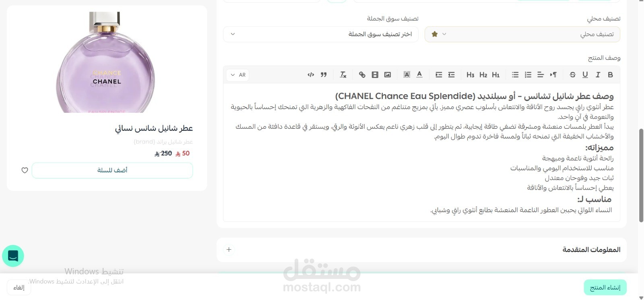Toggle italic formatting in the editor
The height and width of the screenshot is (300, 644).
click(x=598, y=74)
